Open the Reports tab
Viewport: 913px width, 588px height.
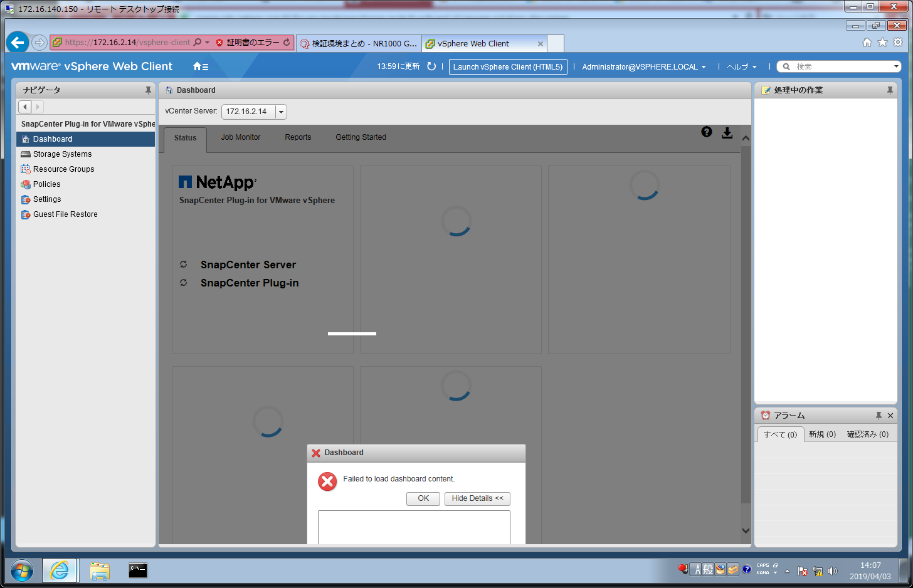pyautogui.click(x=298, y=137)
